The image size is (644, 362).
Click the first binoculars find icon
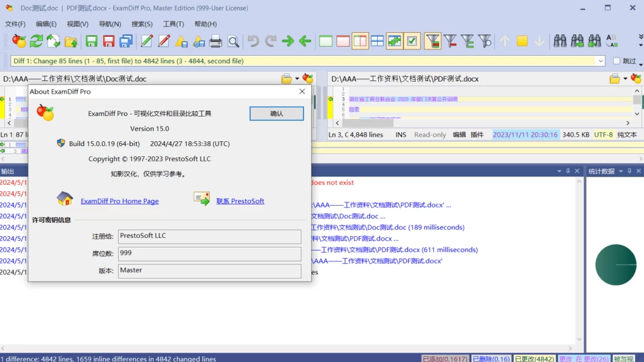[x=560, y=42]
